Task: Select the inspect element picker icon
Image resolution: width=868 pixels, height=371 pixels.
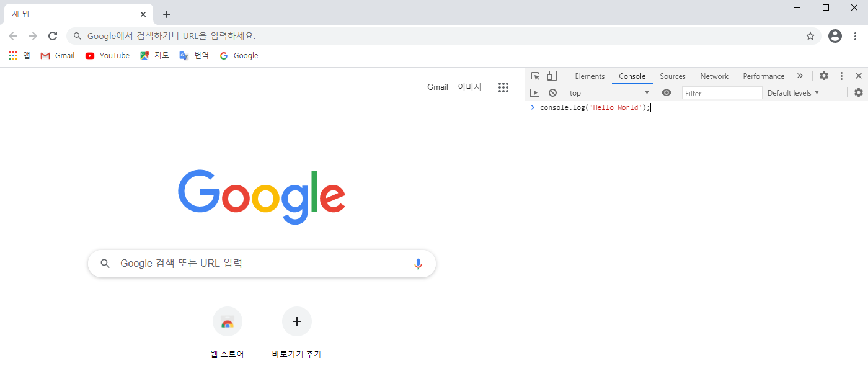Action: [535, 76]
